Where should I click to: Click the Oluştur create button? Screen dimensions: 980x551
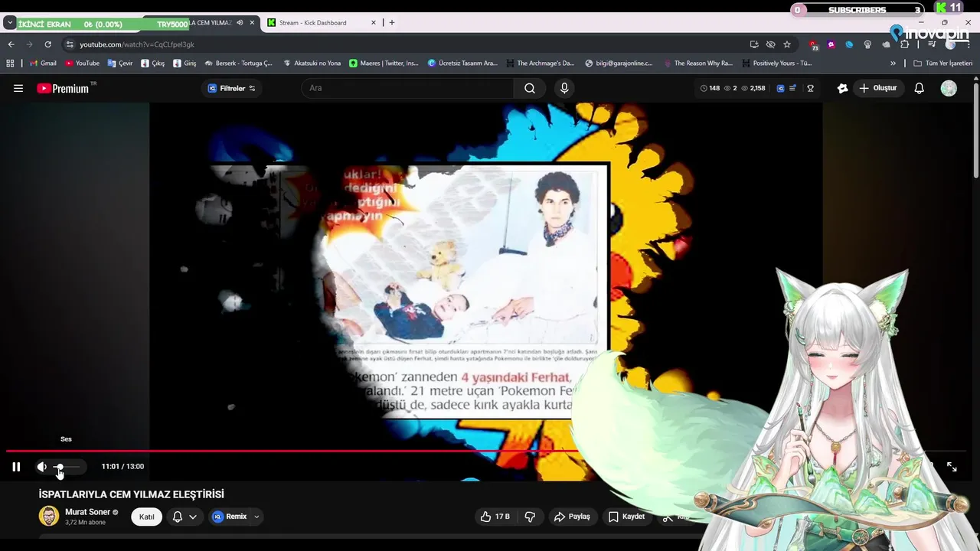click(x=877, y=88)
